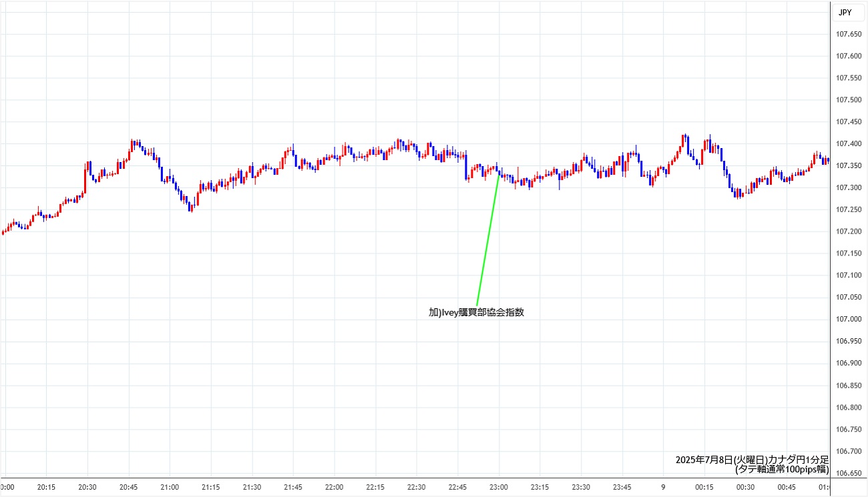
Task: Select the 23:45 time axis tick
Action: click(622, 487)
